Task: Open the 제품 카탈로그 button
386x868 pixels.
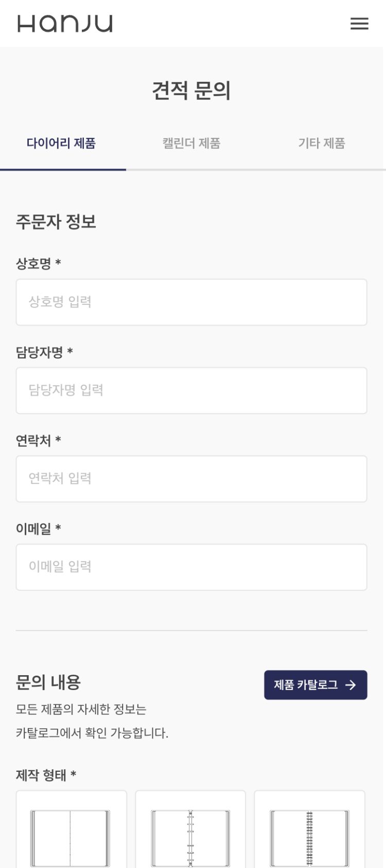Action: (x=315, y=685)
